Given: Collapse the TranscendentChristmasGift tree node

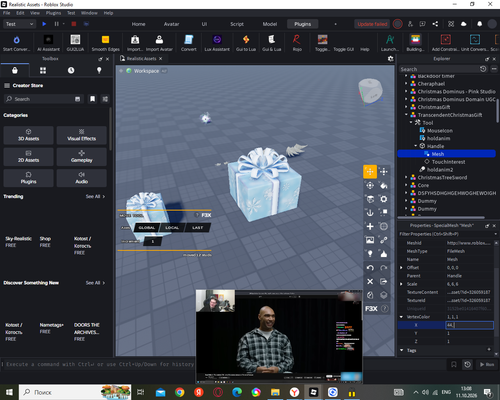Looking at the screenshot, I should pos(406,115).
